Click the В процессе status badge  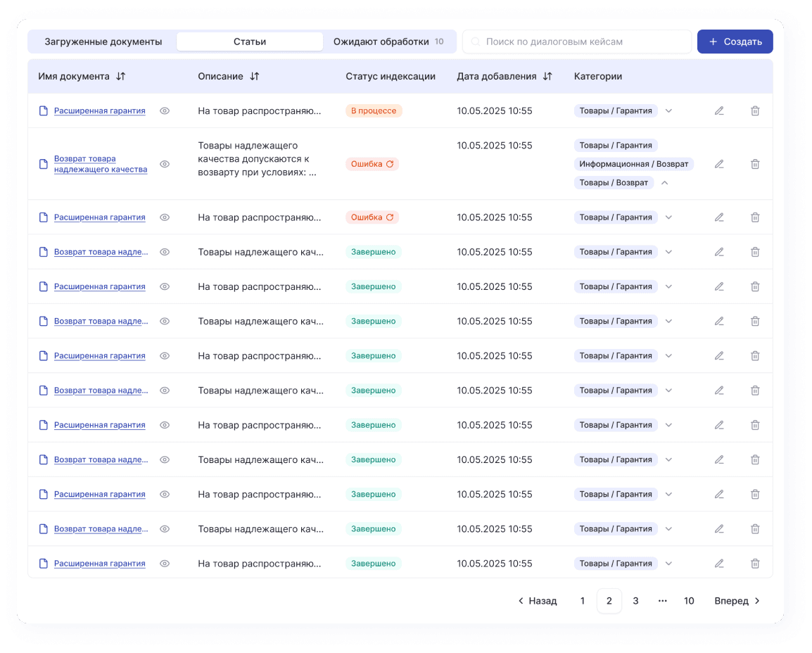pyautogui.click(x=374, y=110)
